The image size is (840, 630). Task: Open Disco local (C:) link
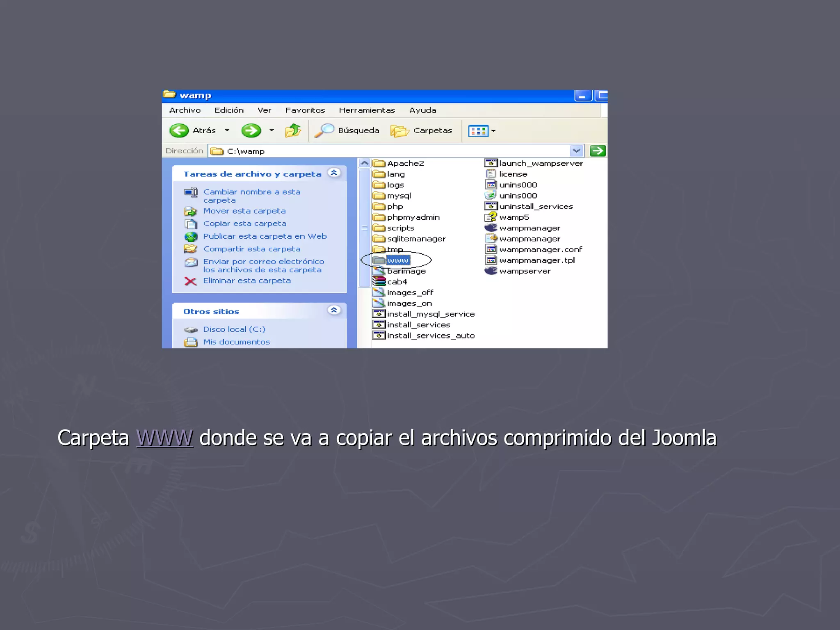pyautogui.click(x=234, y=329)
